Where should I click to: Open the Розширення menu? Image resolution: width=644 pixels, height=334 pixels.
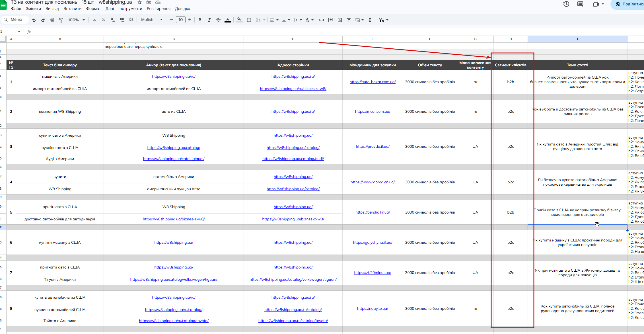point(159,9)
